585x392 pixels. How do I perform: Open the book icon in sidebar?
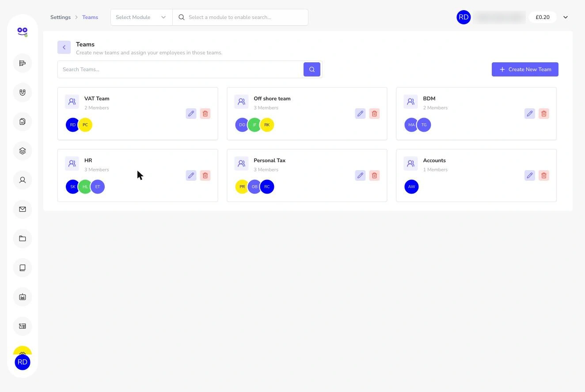pyautogui.click(x=23, y=267)
